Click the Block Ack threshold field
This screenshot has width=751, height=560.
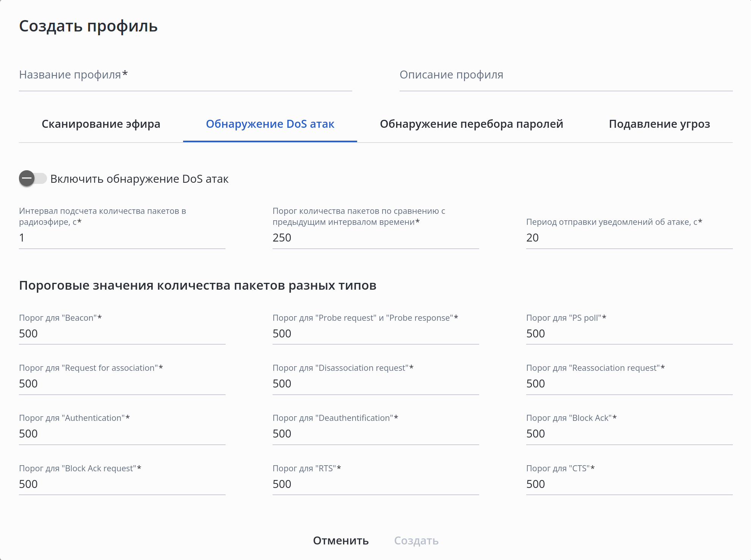629,434
